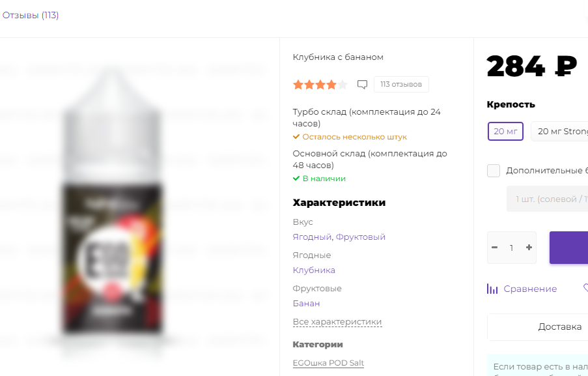Click the plus quantity icon

pos(529,247)
